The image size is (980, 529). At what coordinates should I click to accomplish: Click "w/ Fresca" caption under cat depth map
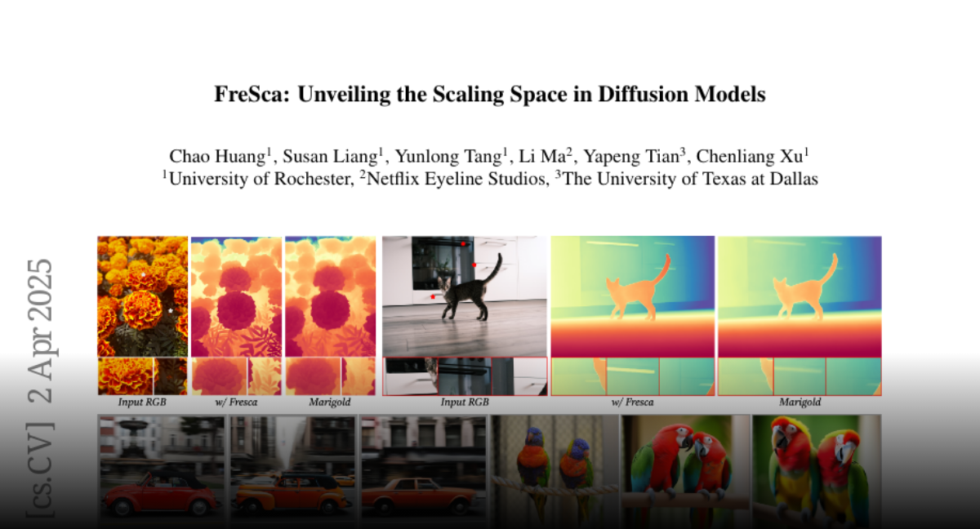633,402
